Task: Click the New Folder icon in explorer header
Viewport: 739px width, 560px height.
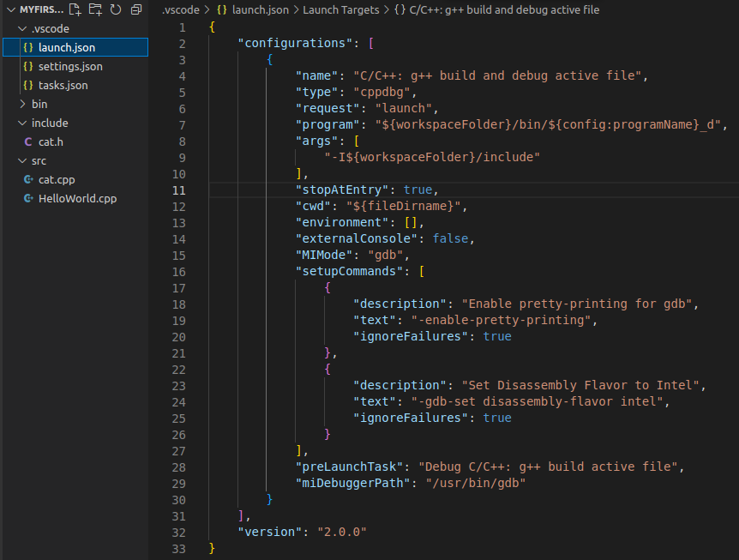Action: (x=95, y=9)
